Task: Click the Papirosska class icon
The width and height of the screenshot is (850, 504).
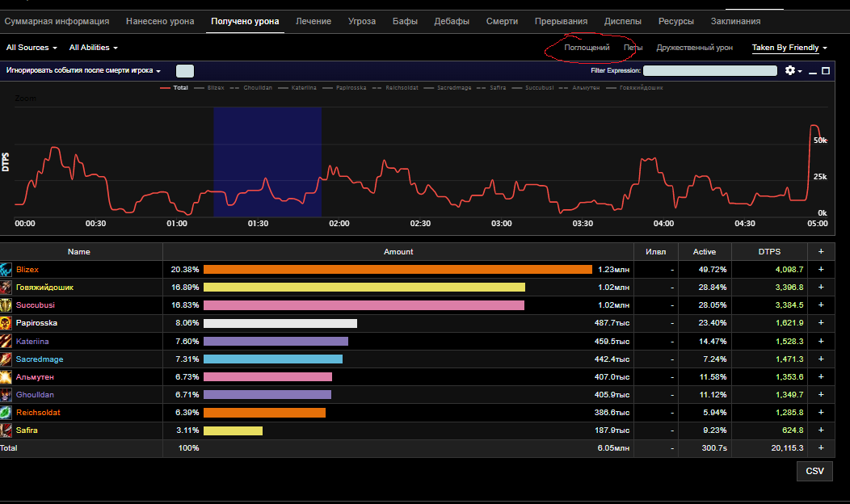Action: click(6, 323)
